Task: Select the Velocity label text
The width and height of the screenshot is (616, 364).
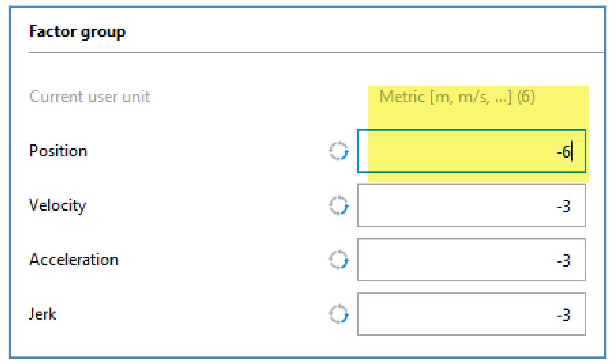Action: (58, 206)
